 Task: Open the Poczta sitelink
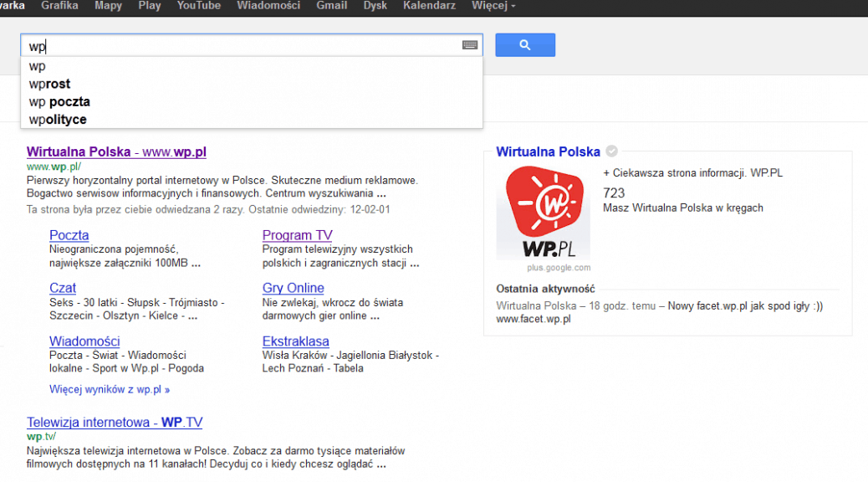pos(69,235)
